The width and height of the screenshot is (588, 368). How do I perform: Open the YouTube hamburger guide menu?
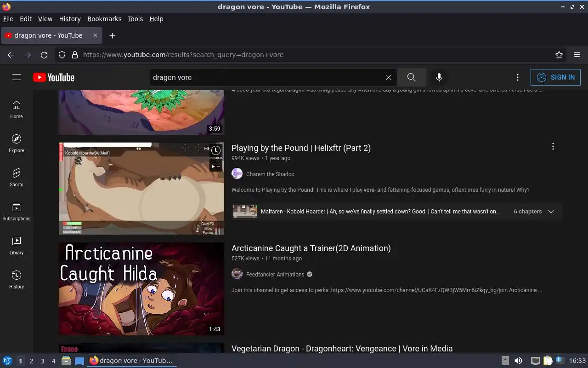tap(17, 77)
